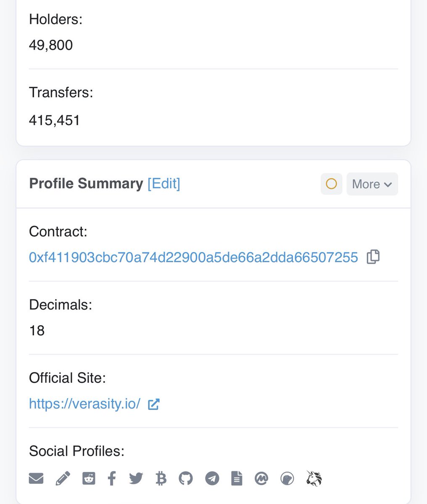Screen dimensions: 427x504
Task: Open the Uniswap unicorn icon
Action: click(x=314, y=478)
